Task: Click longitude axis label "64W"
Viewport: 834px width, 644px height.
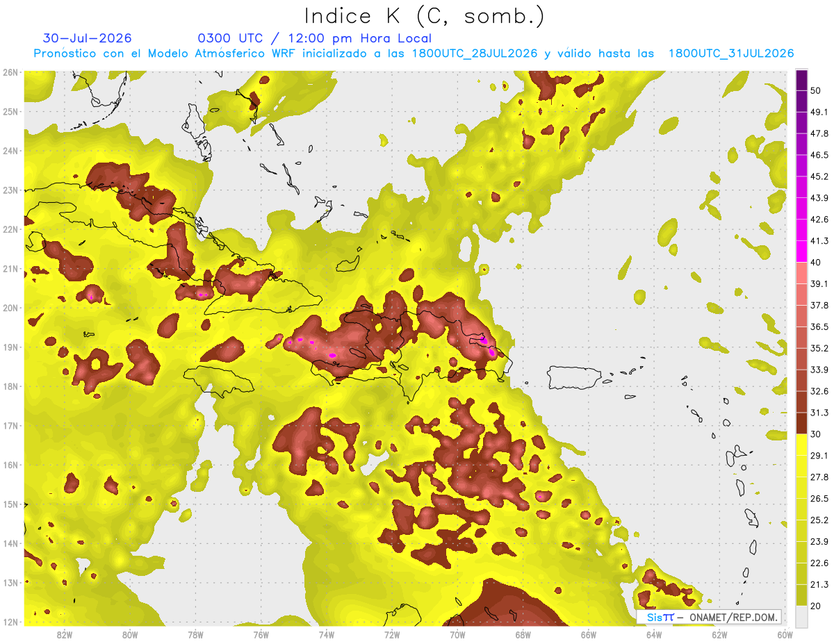Action: pos(654,634)
